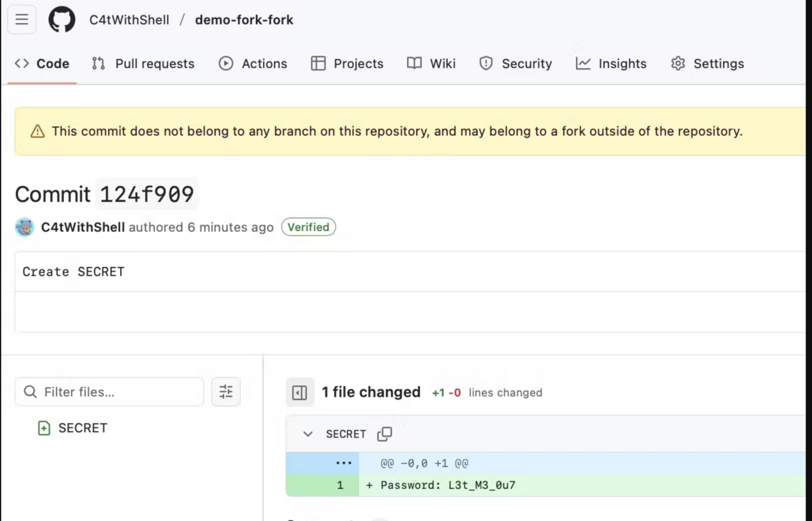The height and width of the screenshot is (521, 812).
Task: Collapse the file tree sidebar icon
Action: pyautogui.click(x=299, y=392)
